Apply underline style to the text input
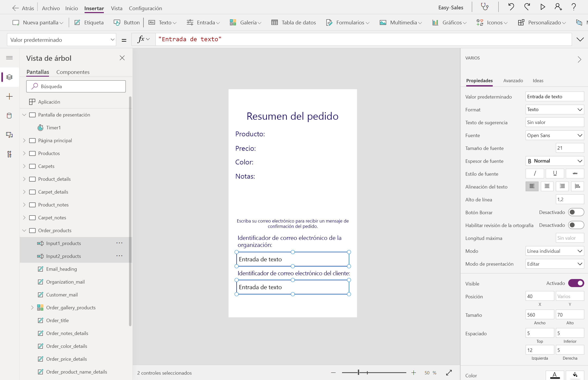This screenshot has width=588, height=380. (555, 174)
